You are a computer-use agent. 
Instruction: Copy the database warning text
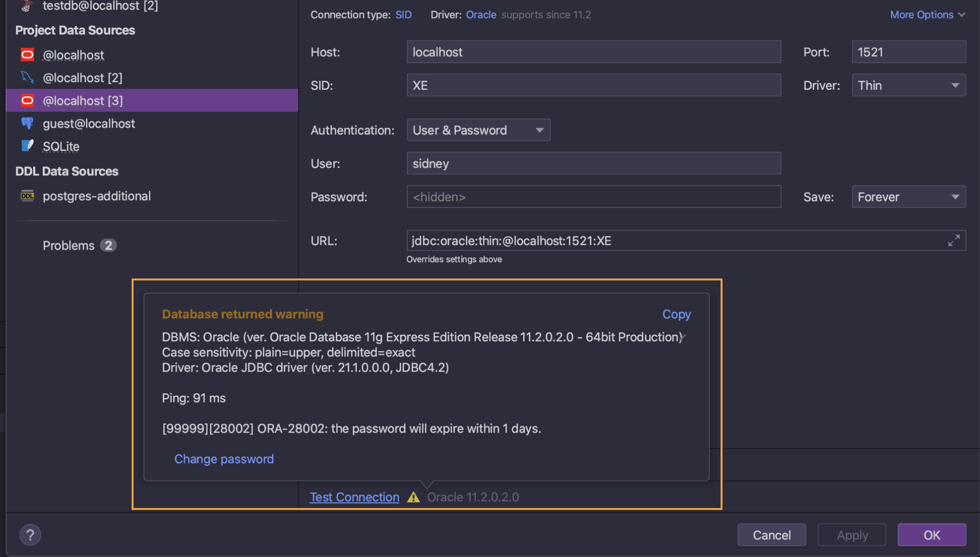676,314
